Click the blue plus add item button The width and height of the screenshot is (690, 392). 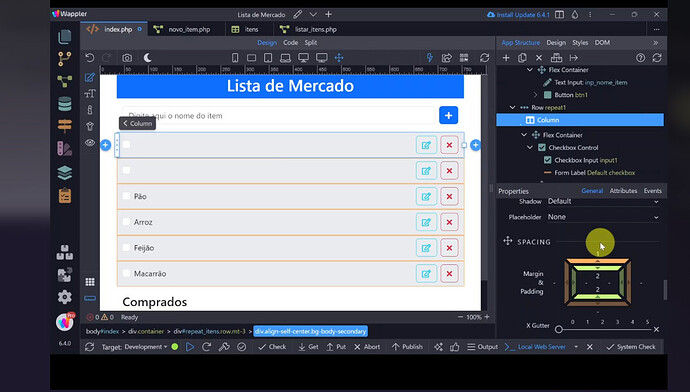click(448, 115)
